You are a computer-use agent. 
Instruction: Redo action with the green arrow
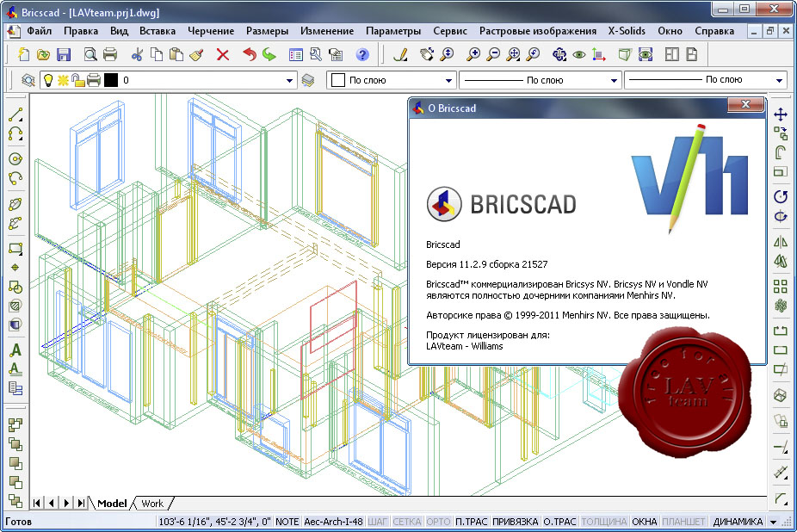(269, 54)
